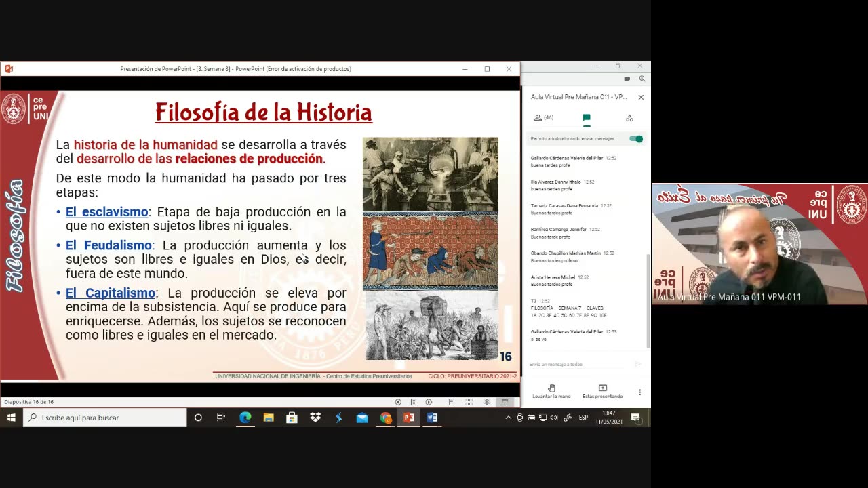Go to previous slide in PowerPoint status bar
Image resolution: width=868 pixels, height=488 pixels.
click(x=398, y=402)
